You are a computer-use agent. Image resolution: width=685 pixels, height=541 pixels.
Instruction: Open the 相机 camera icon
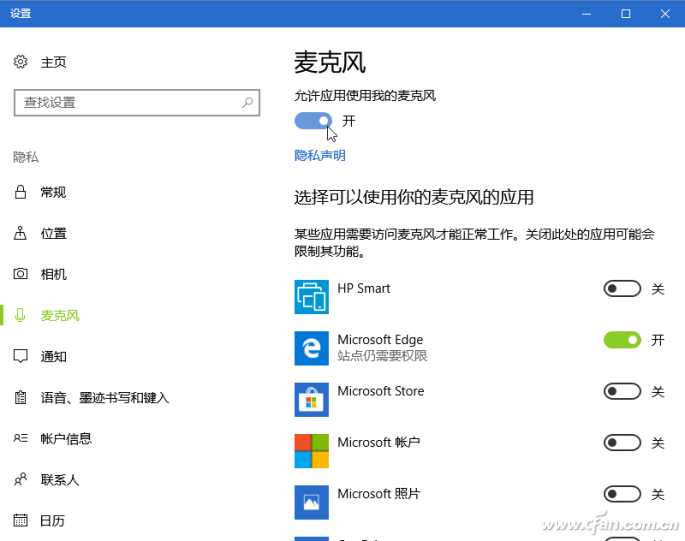tap(20, 274)
